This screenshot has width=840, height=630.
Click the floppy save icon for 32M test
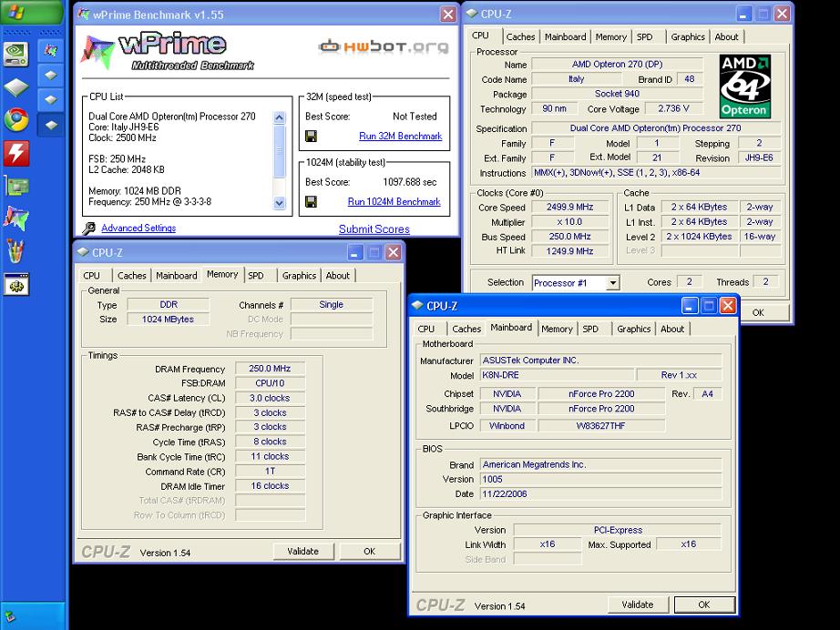pos(311,136)
